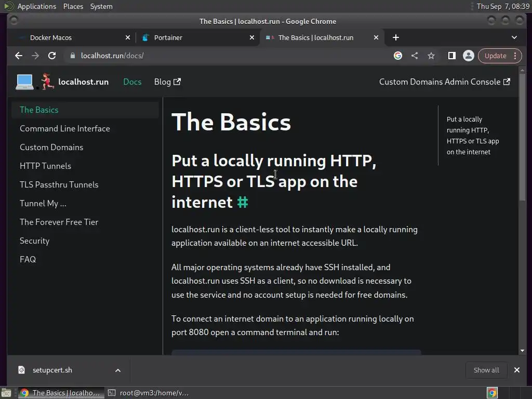Click the scrollbar down arrow
The width and height of the screenshot is (532, 399).
point(522,351)
